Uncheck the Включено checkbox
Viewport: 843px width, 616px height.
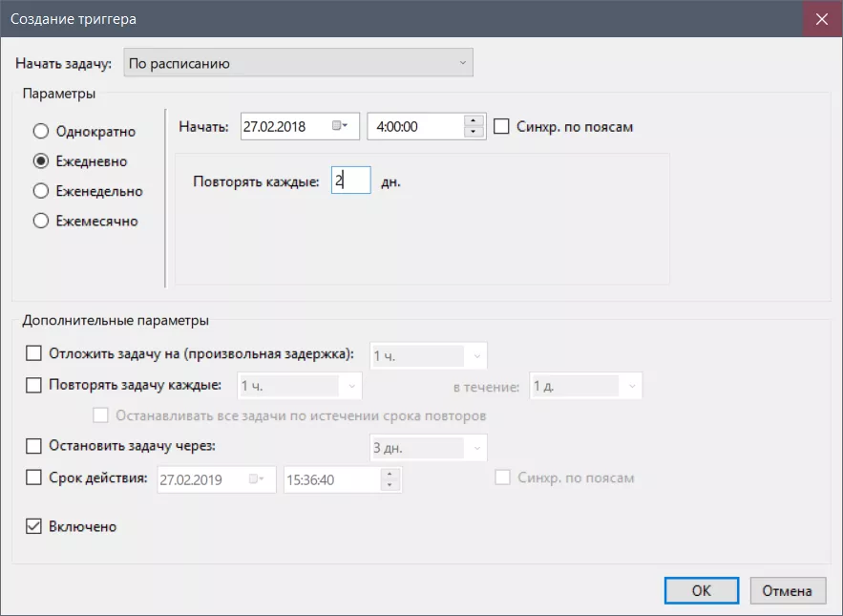(34, 527)
